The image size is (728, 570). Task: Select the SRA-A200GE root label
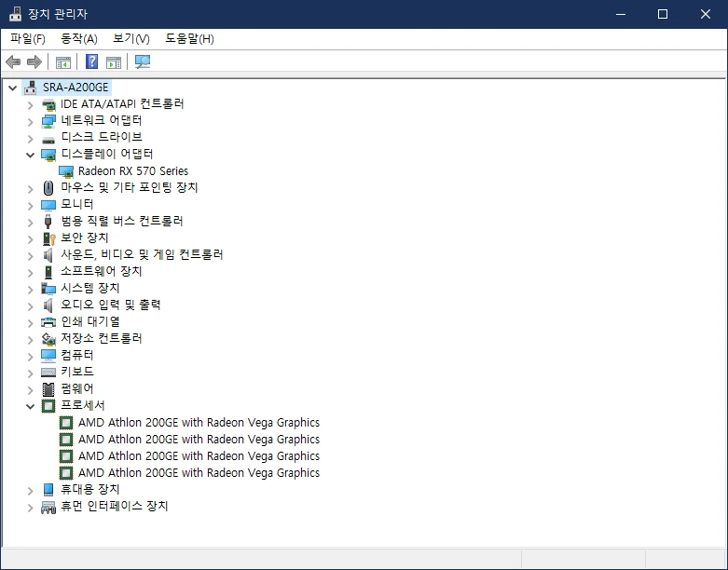tap(76, 88)
